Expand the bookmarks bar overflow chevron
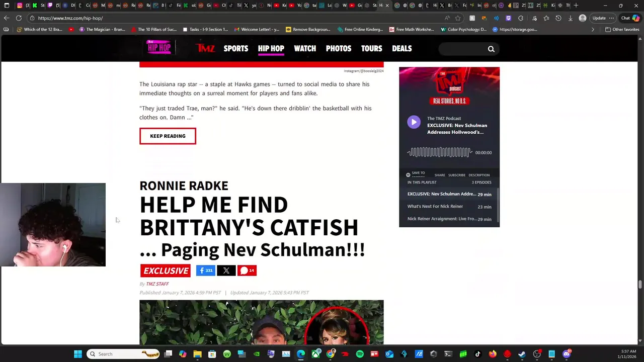Viewport: 644px width, 362px height. (593, 29)
